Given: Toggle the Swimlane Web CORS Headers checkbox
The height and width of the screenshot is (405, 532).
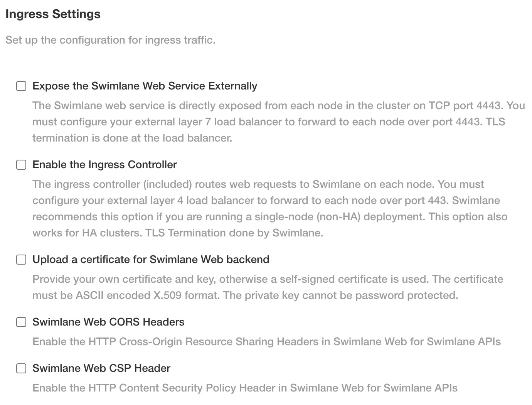Looking at the screenshot, I should [21, 322].
